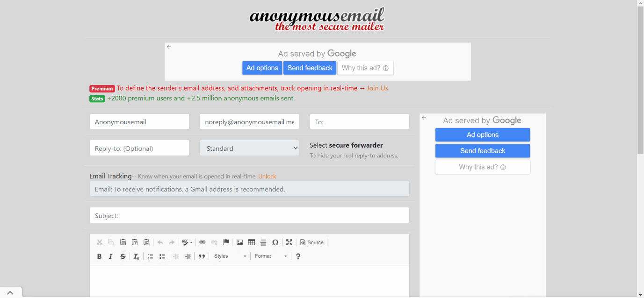
Task: Click the anonymousemail logo
Action: [x=317, y=19]
